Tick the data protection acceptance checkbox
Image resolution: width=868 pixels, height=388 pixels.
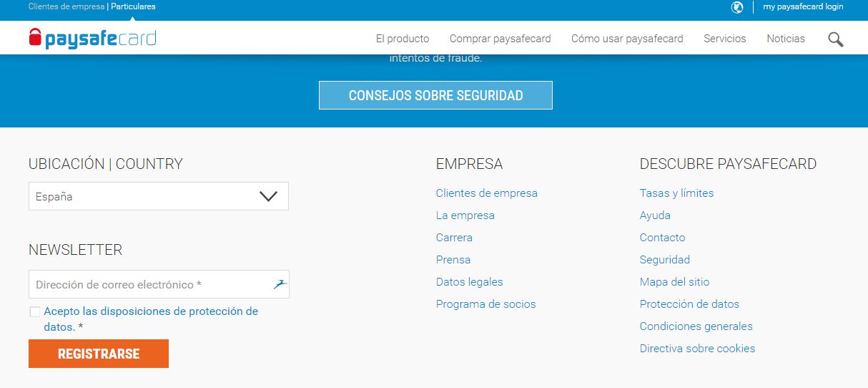tap(35, 312)
